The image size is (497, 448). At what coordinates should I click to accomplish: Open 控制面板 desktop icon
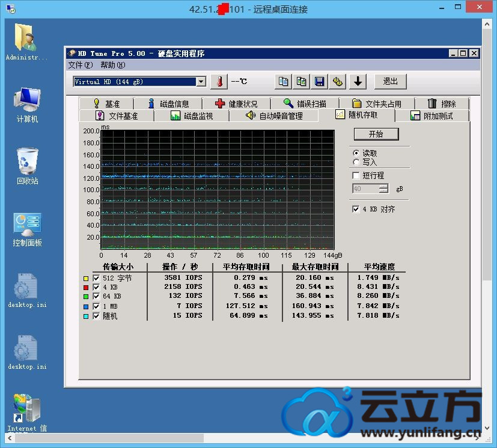click(x=27, y=229)
